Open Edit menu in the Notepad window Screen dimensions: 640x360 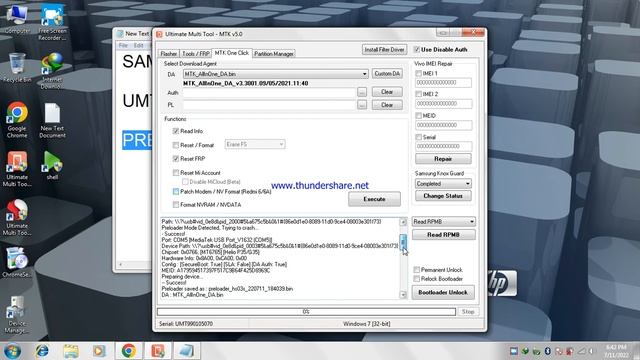click(x=139, y=46)
